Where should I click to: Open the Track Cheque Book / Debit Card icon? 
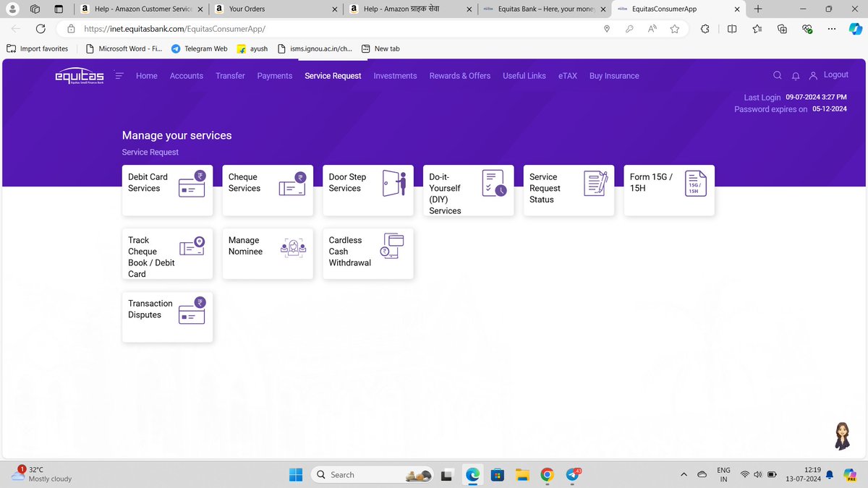(x=192, y=246)
